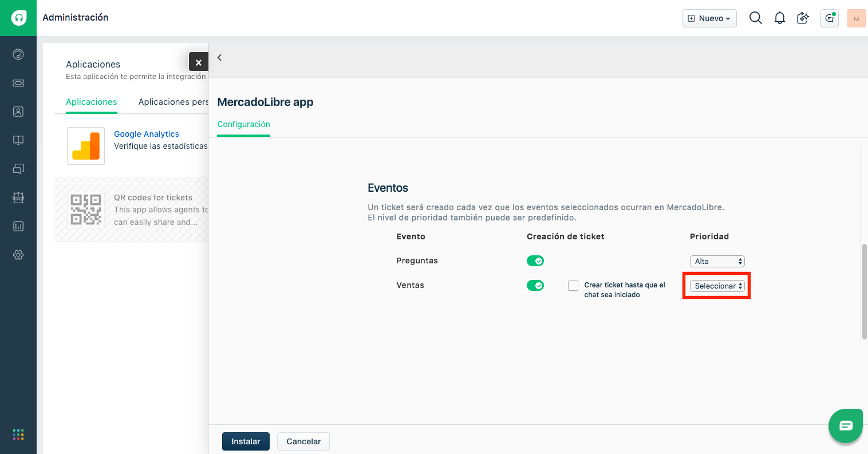Open the field service icon in sidebar
Viewport: 868px width, 454px height.
tap(18, 198)
